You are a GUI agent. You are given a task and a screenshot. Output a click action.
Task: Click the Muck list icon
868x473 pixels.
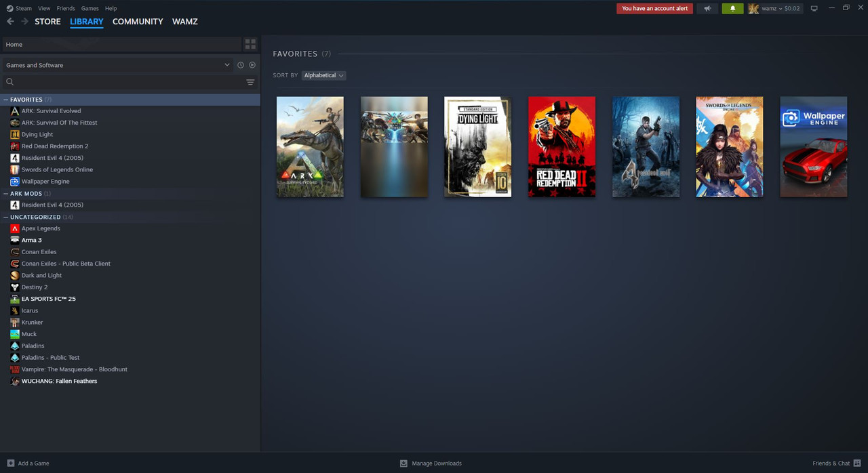pos(15,334)
